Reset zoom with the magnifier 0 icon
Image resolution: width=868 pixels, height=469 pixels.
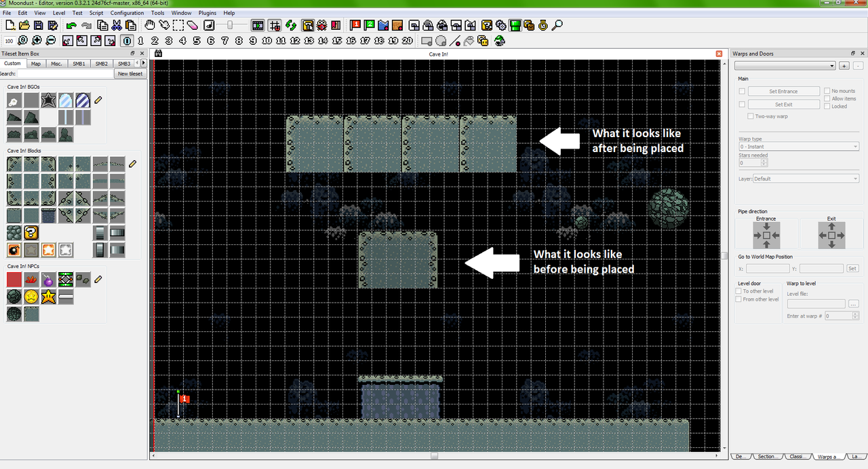tap(23, 41)
